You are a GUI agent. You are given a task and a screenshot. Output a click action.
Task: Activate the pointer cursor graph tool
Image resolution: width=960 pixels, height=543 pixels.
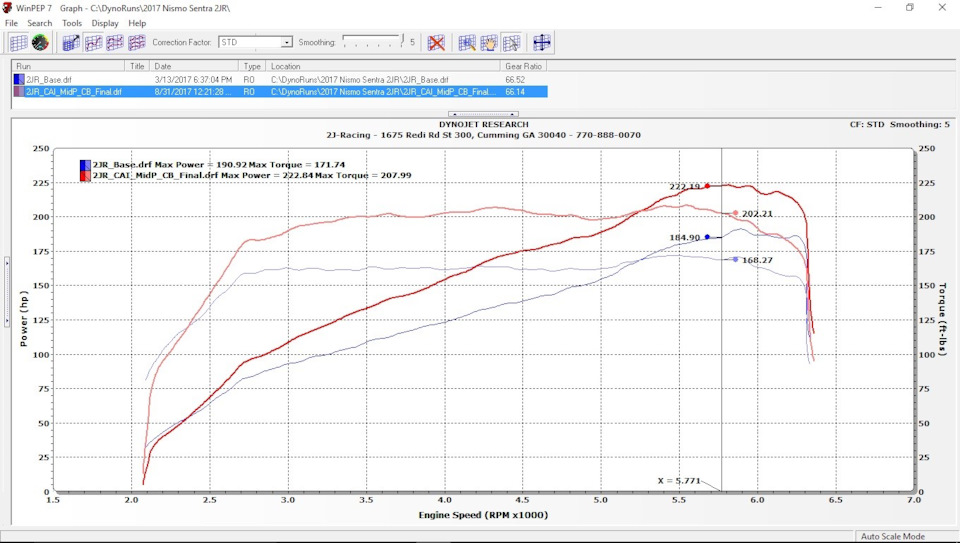(511, 42)
